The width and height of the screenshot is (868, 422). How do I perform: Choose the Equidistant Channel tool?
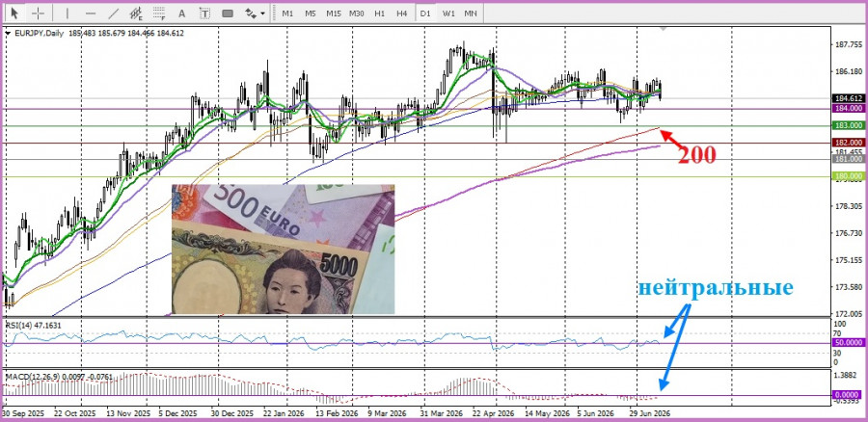click(136, 13)
